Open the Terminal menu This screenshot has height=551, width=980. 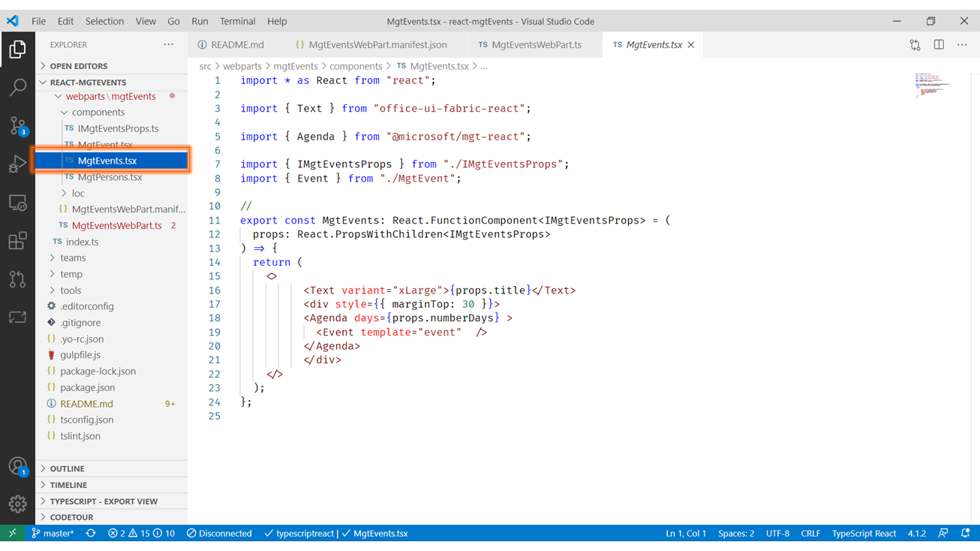point(237,21)
